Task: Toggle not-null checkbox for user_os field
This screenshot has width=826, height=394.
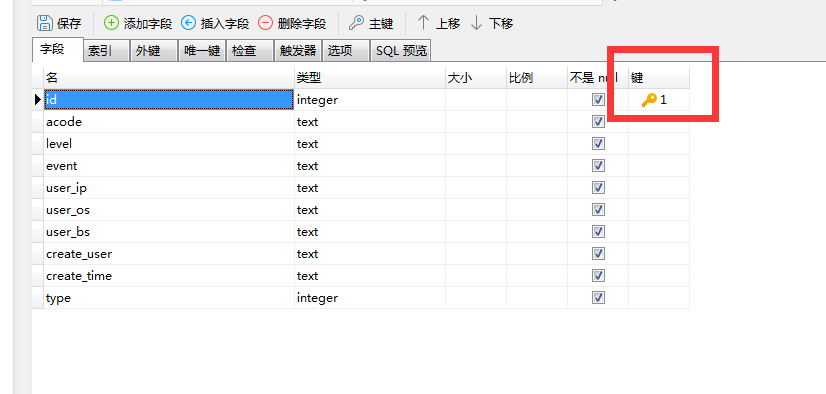Action: pos(598,210)
